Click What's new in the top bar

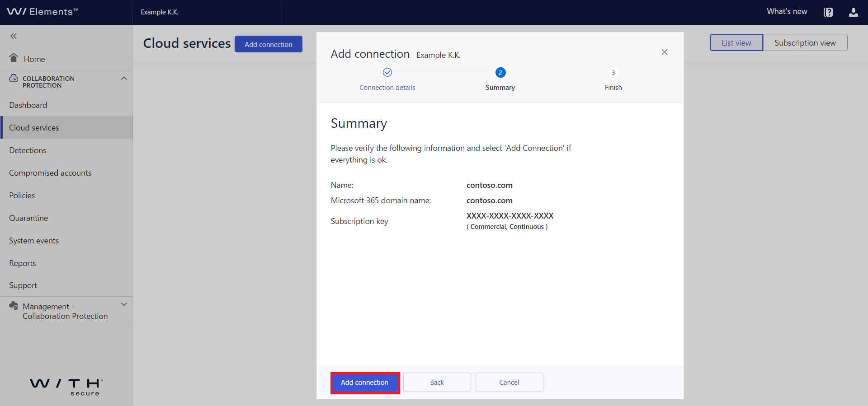tap(787, 12)
